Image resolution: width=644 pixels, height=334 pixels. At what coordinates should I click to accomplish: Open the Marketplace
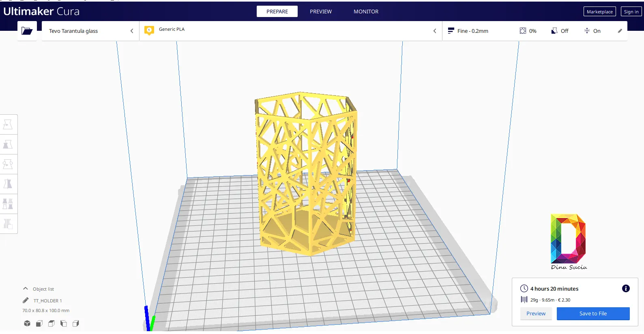pos(599,12)
